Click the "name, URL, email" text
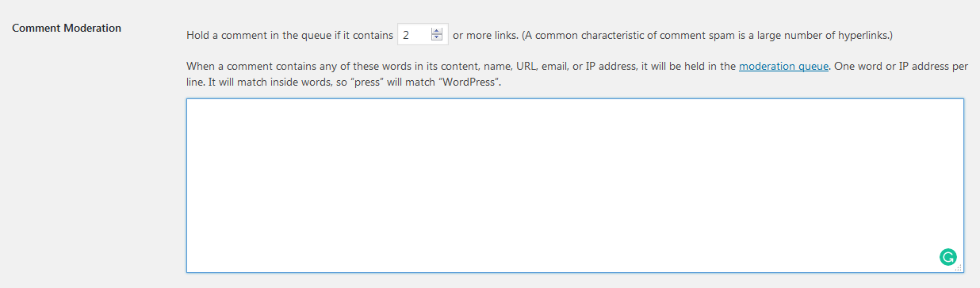This screenshot has width=980, height=288. [x=525, y=67]
